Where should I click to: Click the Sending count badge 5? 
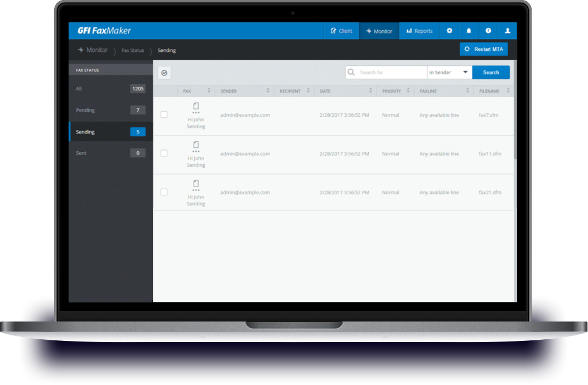pos(138,132)
